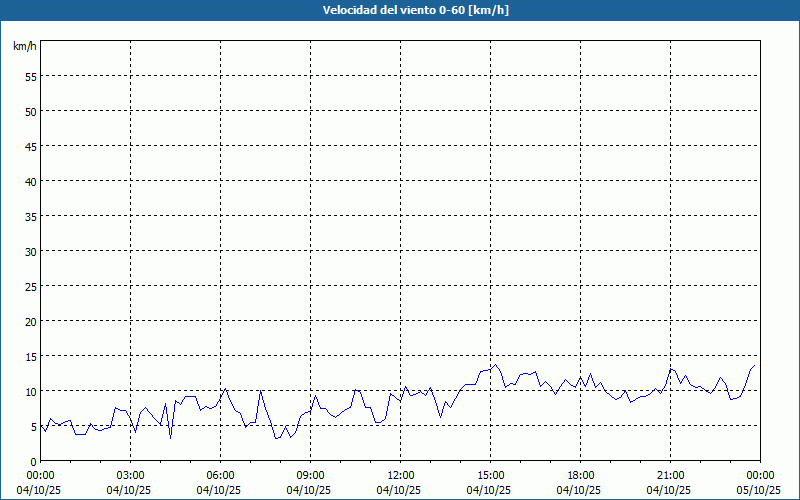
Task: Click the wind speed peak just after 15:00
Action: pos(495,365)
